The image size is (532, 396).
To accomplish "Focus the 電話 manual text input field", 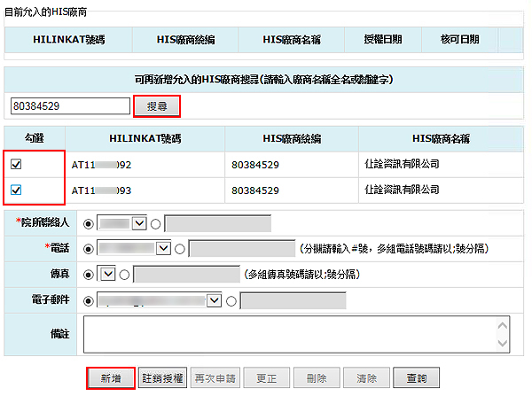I will click(x=241, y=249).
